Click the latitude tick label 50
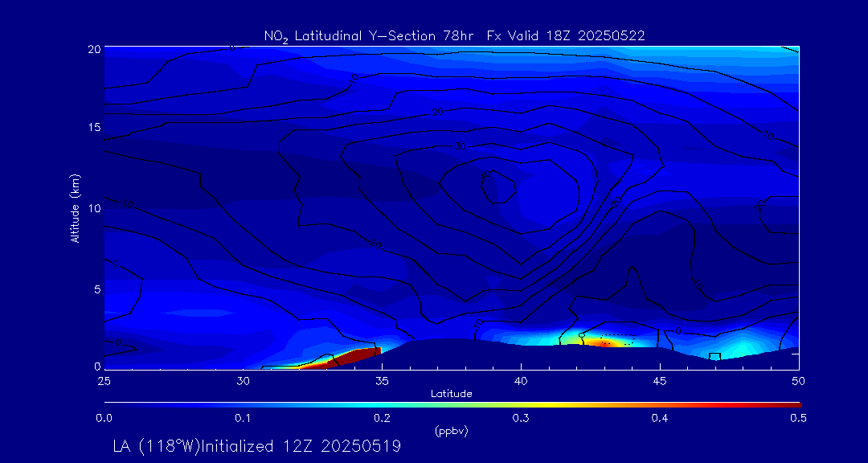 [799, 381]
